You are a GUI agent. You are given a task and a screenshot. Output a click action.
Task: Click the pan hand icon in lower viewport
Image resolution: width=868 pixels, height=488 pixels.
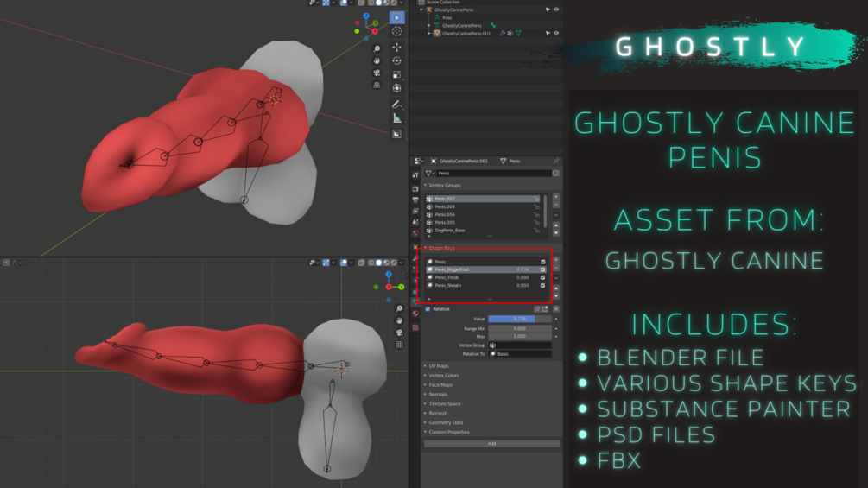tap(399, 321)
